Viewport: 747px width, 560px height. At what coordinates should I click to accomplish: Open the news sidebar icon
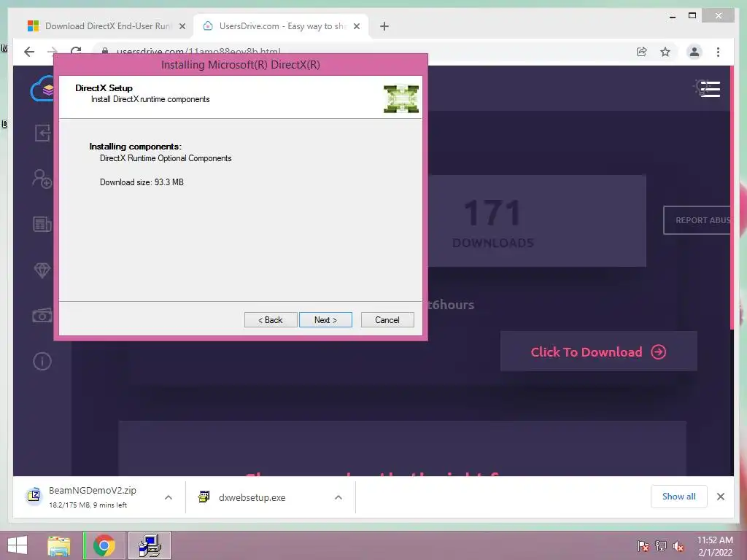coord(42,224)
